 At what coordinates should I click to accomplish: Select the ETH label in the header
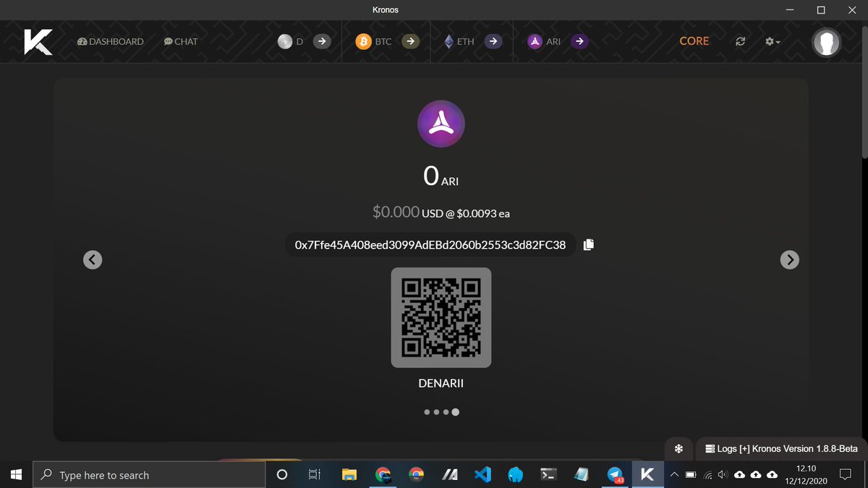pyautogui.click(x=466, y=42)
